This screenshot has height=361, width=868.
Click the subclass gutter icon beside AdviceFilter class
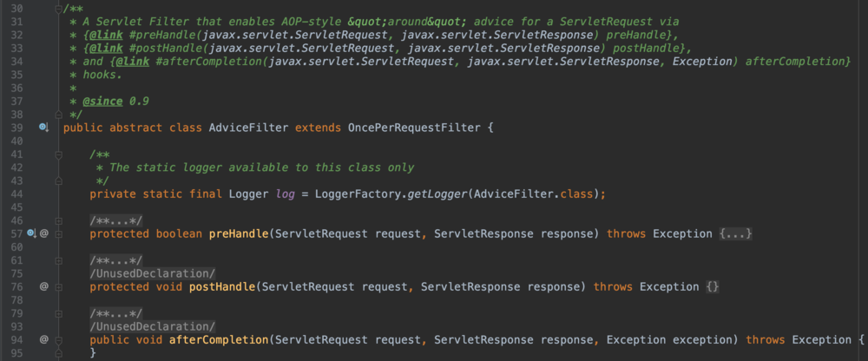click(43, 128)
